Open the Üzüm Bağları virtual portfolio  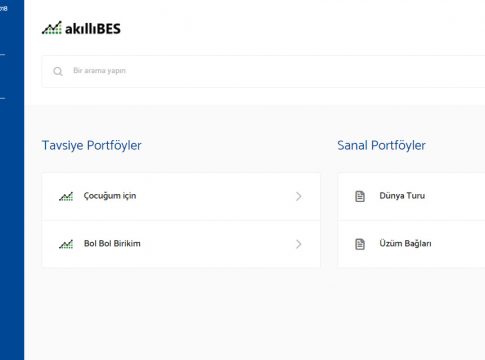tap(405, 244)
